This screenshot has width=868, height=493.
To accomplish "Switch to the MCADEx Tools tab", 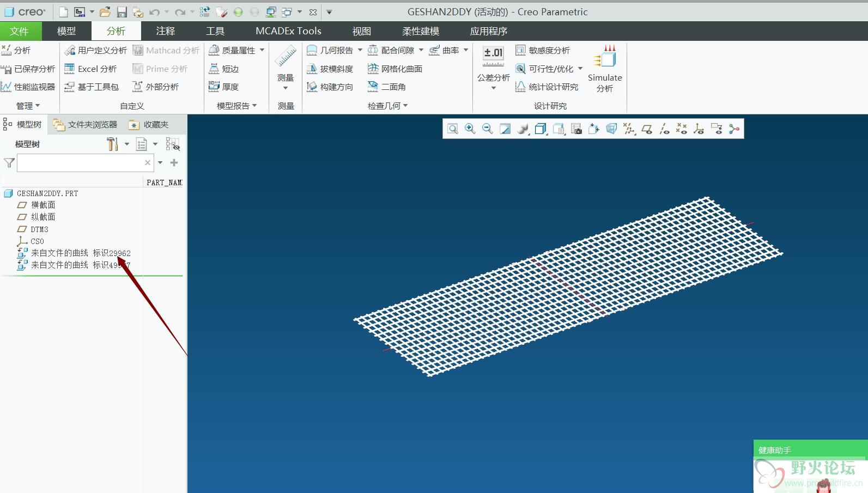I will (x=288, y=31).
